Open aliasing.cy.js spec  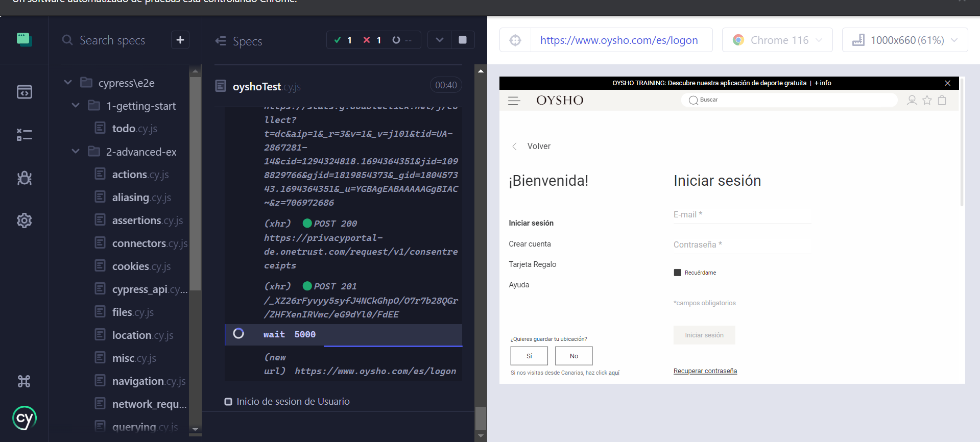point(141,197)
